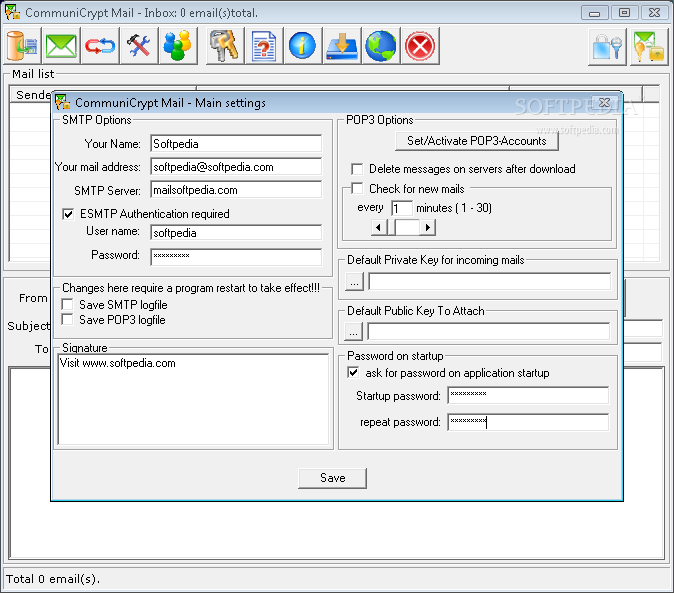Click the Your mail address field
The image size is (674, 593).
236,167
